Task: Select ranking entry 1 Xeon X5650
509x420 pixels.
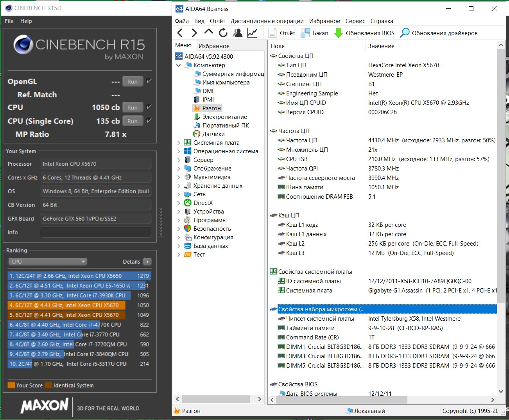Action: 79,276
